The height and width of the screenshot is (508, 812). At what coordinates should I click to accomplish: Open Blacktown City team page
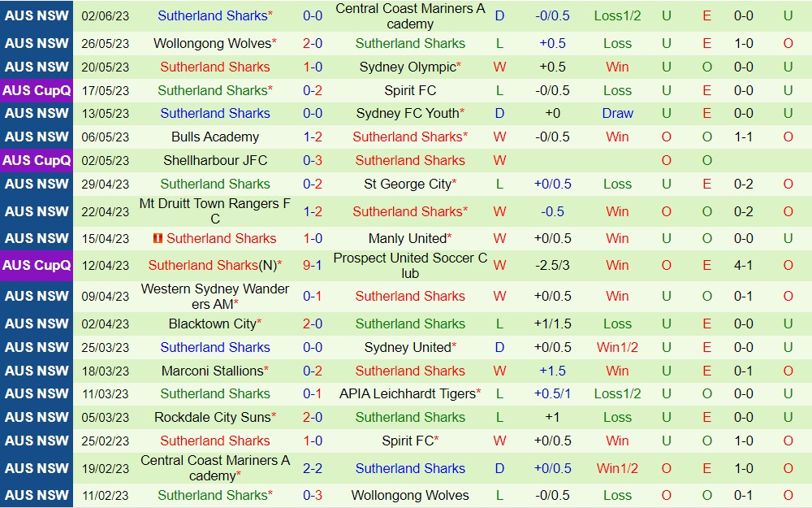[212, 323]
